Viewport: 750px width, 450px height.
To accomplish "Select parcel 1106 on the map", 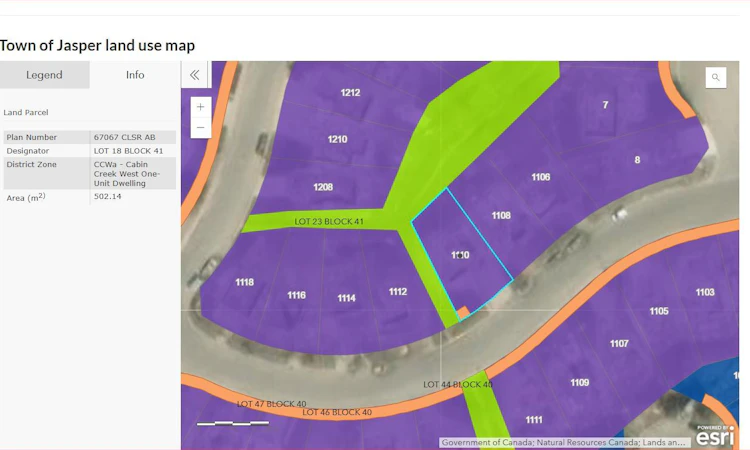I will coord(540,177).
